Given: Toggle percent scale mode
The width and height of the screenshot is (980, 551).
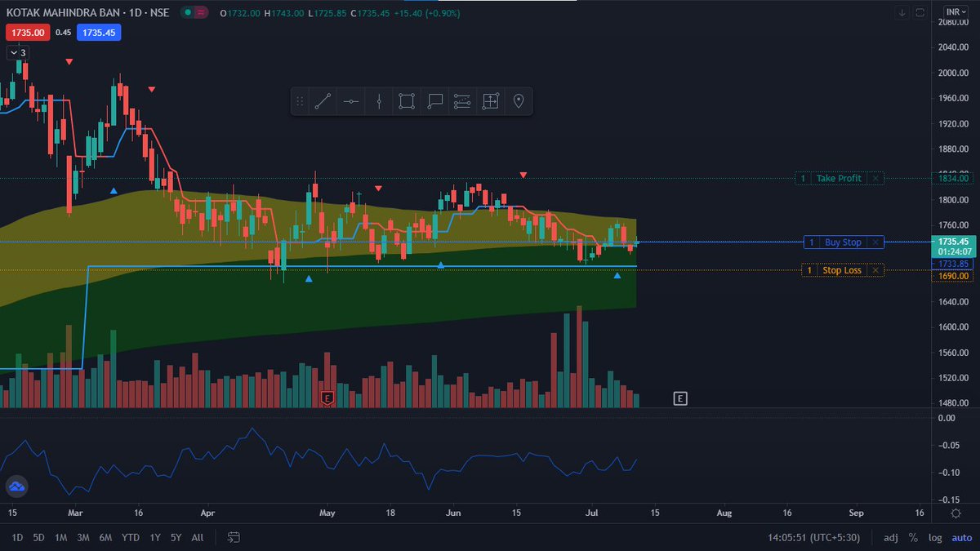Looking at the screenshot, I should pyautogui.click(x=913, y=538).
